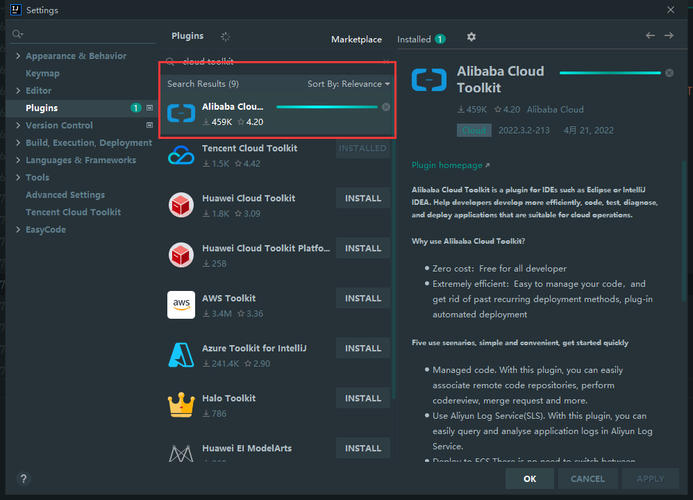Expand Languages & Frameworks node
Screen dimensions: 693x500
coord(18,160)
